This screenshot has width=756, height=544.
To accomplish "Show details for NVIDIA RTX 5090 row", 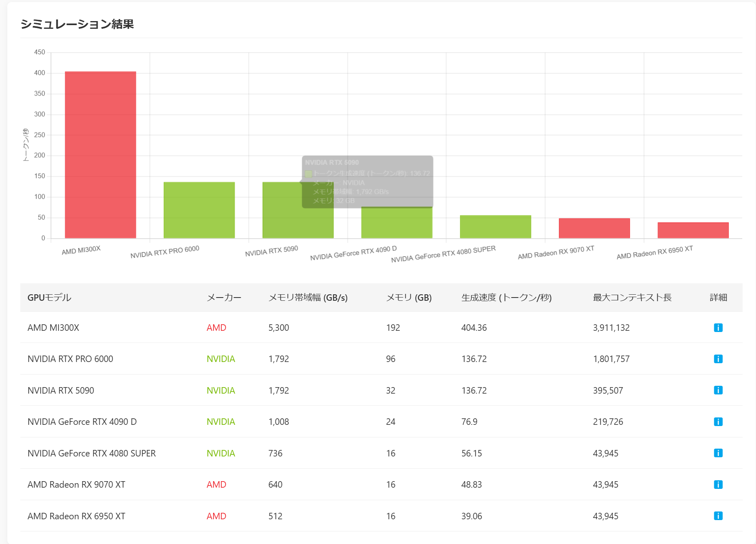I will tap(718, 390).
